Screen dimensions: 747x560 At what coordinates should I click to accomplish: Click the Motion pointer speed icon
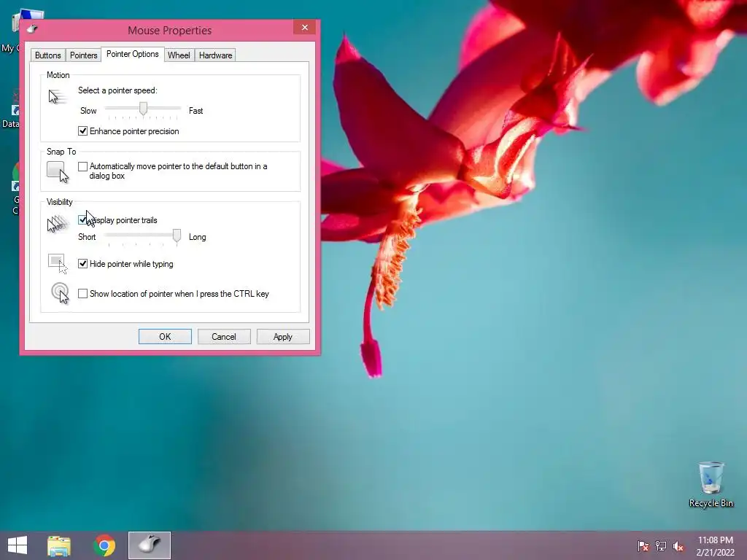pos(58,97)
